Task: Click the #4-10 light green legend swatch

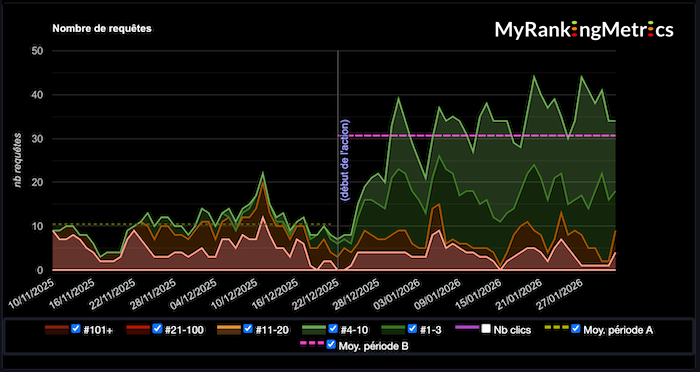Action: 313,330
